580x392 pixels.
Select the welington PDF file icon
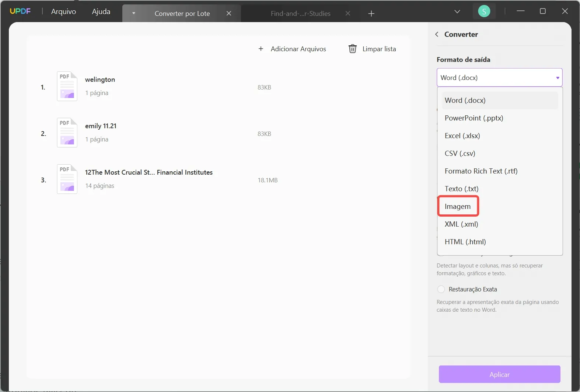[x=67, y=86]
